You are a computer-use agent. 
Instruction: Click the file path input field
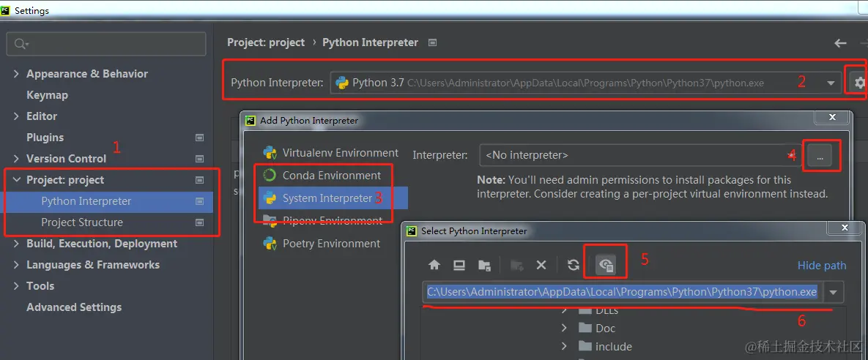point(621,292)
